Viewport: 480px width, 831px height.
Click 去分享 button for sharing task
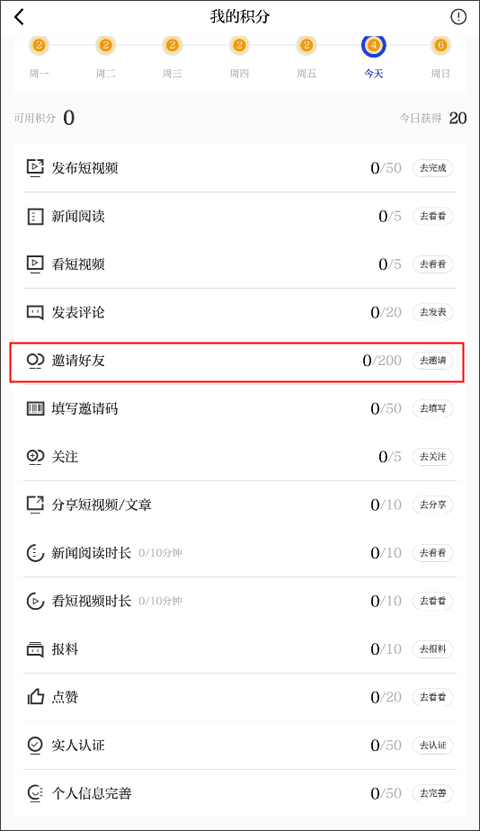coord(433,505)
